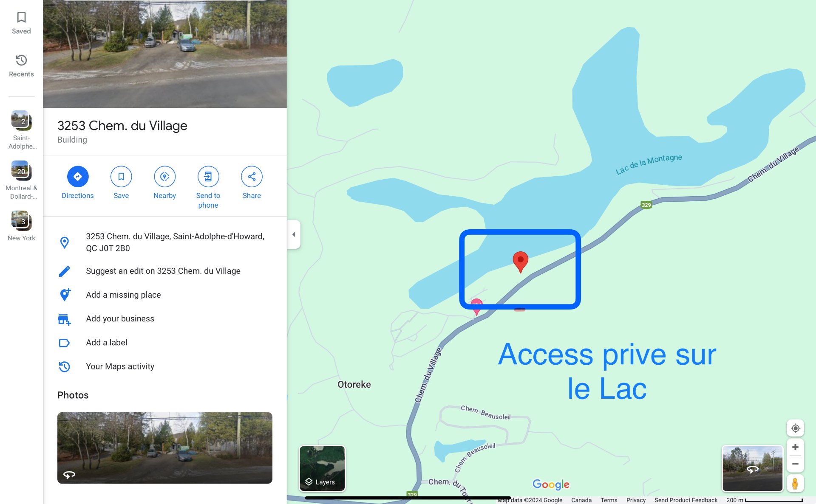Screen dimensions: 816x504
Task: Zoom in with the plus button
Action: pos(795,447)
